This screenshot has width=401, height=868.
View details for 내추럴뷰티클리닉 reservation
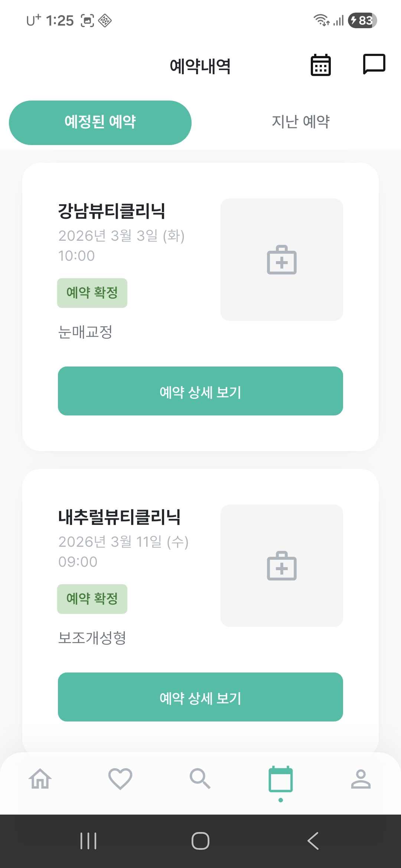pyautogui.click(x=200, y=697)
